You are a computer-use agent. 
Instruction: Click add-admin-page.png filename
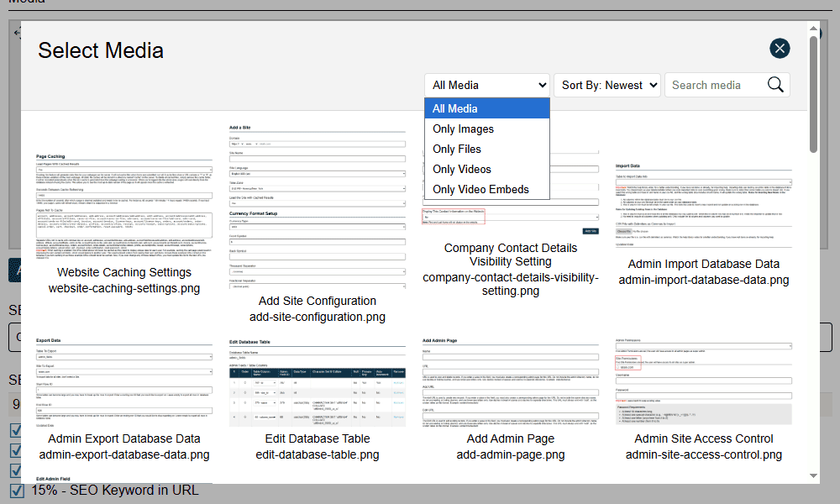[511, 454]
